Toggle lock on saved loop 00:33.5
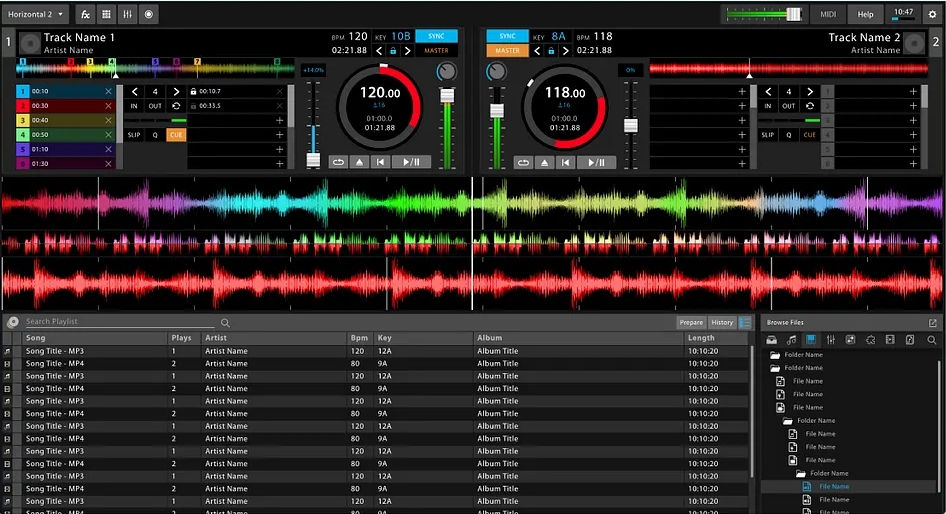Viewport: 946px width, 514px height. pos(193,106)
